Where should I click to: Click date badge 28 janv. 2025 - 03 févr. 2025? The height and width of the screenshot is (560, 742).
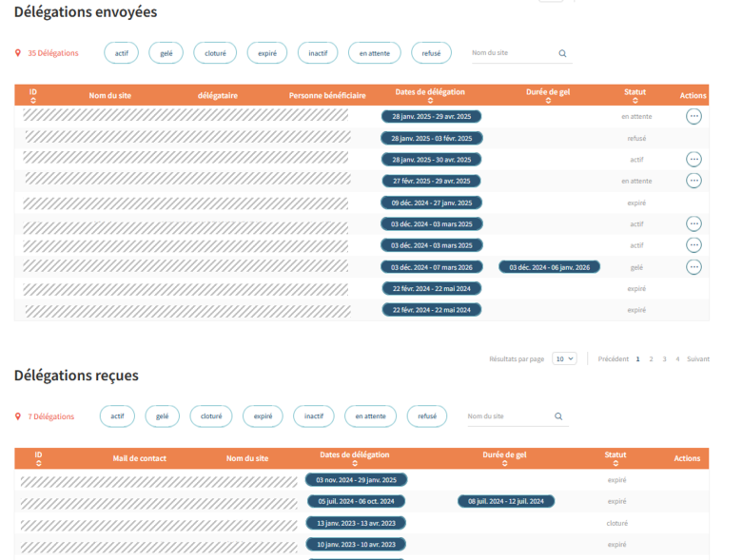[432, 138]
